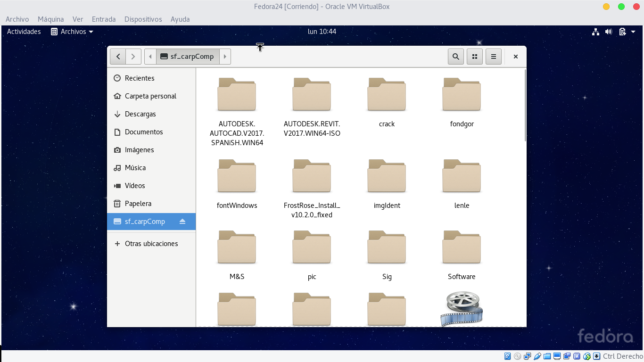The image size is (644, 362).
Task: Open Descargas in the sidebar
Action: pyautogui.click(x=151, y=114)
